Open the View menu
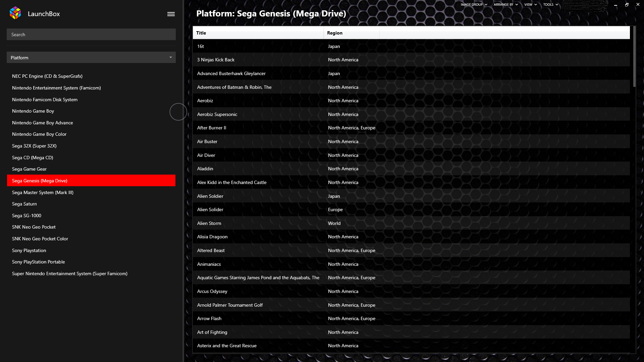The width and height of the screenshot is (644, 362). tap(530, 5)
